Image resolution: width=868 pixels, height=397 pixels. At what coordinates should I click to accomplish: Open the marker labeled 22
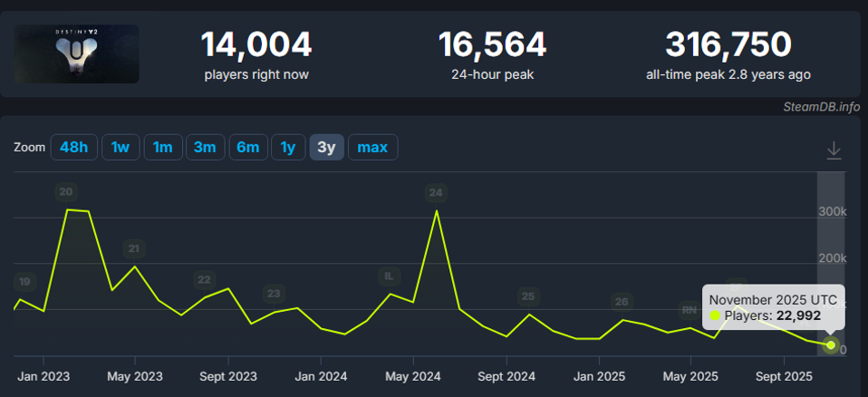(x=205, y=279)
